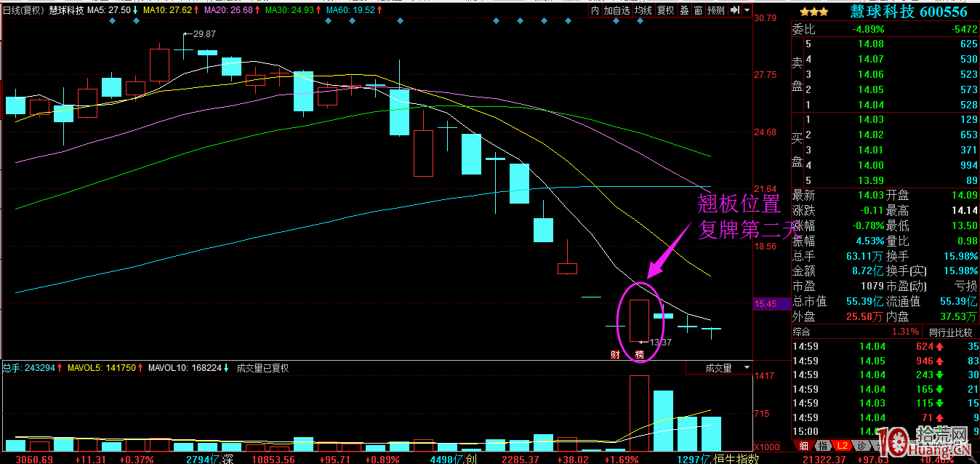Click the 29.87 high price label
This screenshot has width=980, height=464.
click(x=204, y=34)
